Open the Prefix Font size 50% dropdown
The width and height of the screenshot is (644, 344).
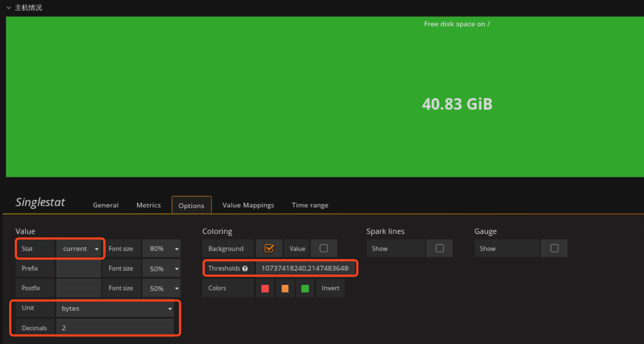coord(162,269)
